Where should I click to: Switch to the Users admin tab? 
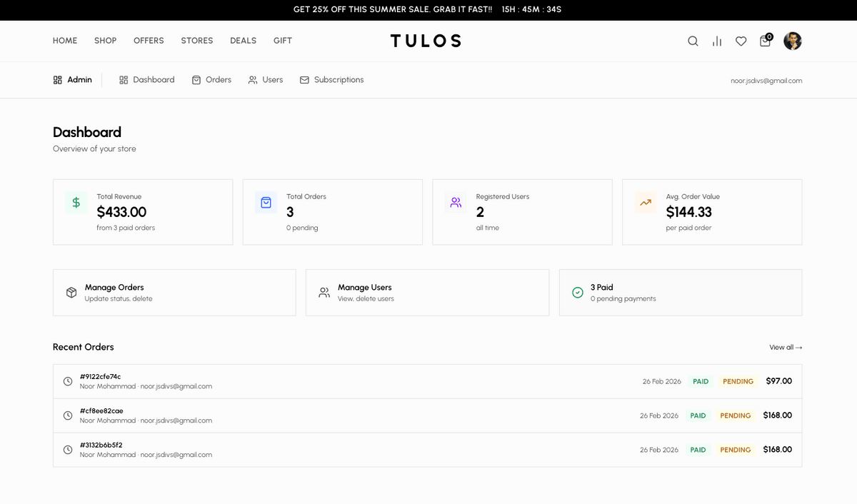click(266, 80)
